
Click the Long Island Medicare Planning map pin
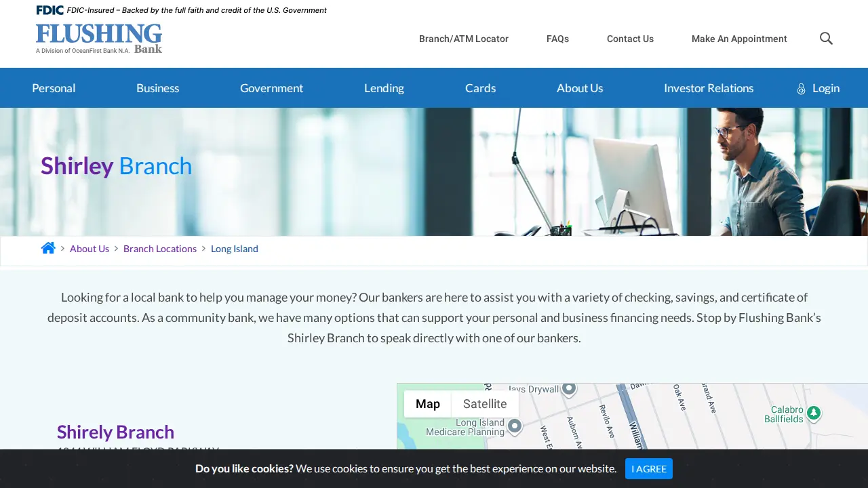515,426
